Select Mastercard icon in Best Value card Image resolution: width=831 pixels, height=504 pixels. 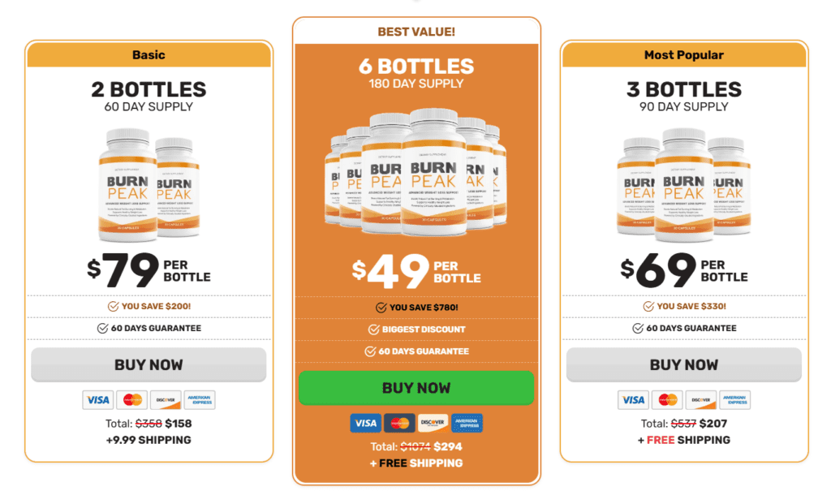[x=399, y=423]
